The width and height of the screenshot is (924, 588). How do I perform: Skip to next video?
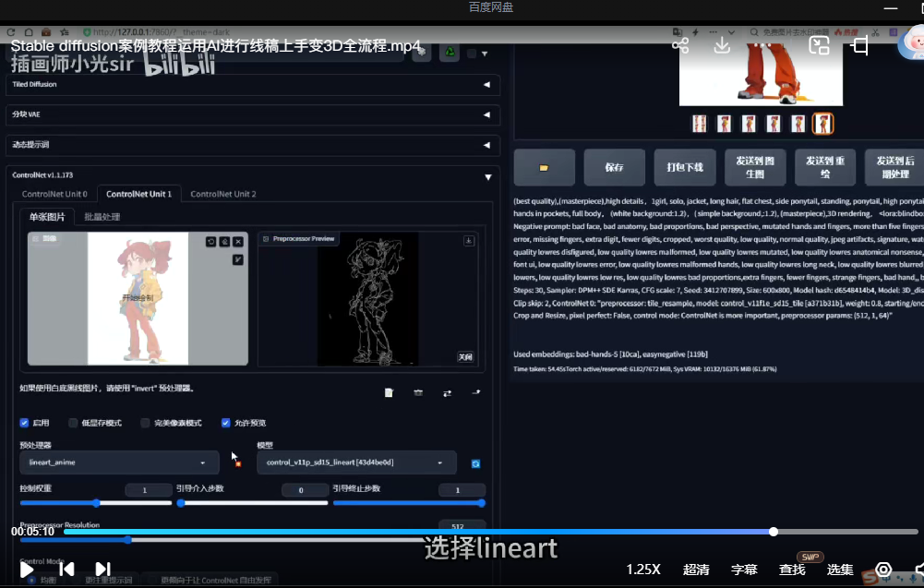102,570
